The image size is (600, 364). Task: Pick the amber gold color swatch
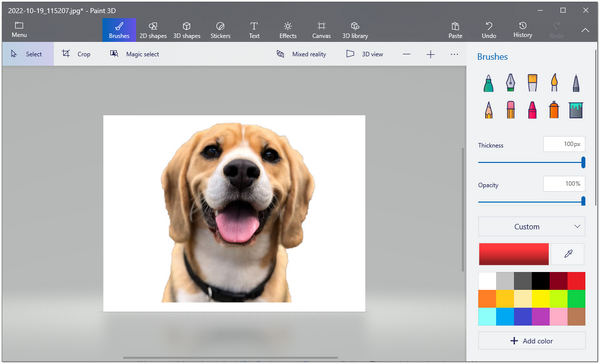pyautogui.click(x=505, y=299)
